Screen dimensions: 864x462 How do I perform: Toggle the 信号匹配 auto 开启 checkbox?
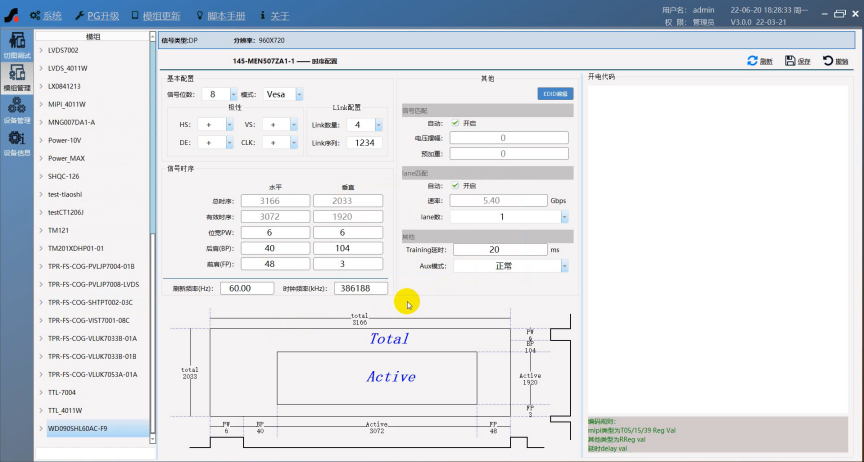pyautogui.click(x=456, y=123)
